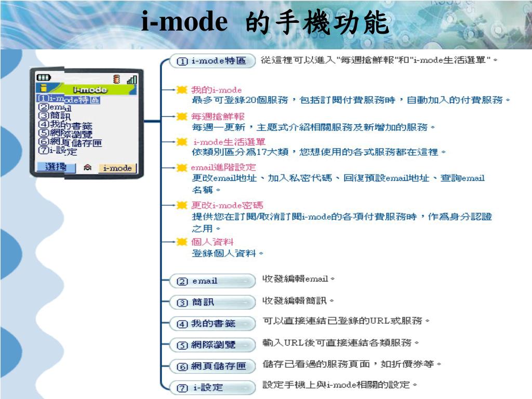Viewport: 532px width, 399px height.
Task: Click the text 登錄個人資料
Action: coord(224,253)
